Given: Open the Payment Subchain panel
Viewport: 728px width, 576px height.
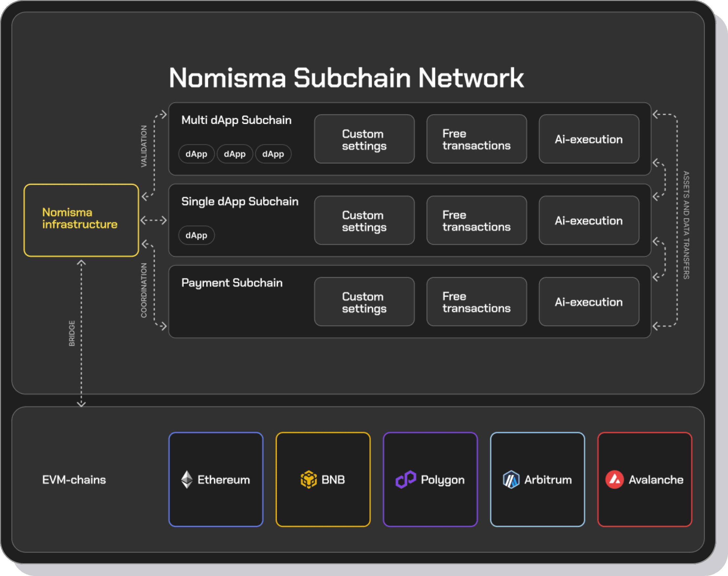Looking at the screenshot, I should tap(232, 283).
